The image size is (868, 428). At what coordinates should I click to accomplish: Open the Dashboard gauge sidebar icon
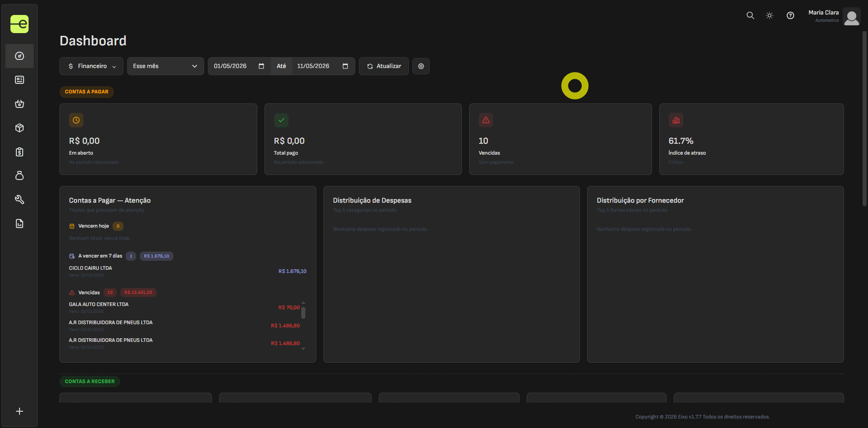tap(20, 56)
